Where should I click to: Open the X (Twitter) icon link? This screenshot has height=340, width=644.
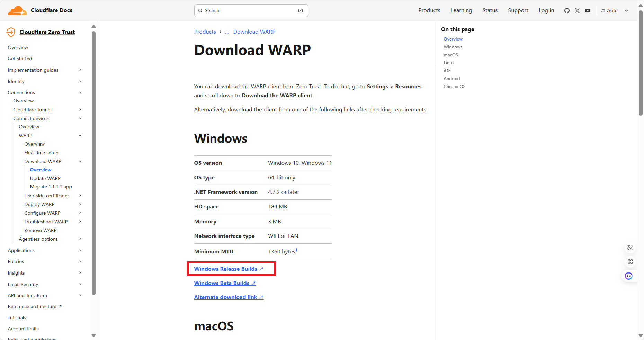[x=577, y=11]
